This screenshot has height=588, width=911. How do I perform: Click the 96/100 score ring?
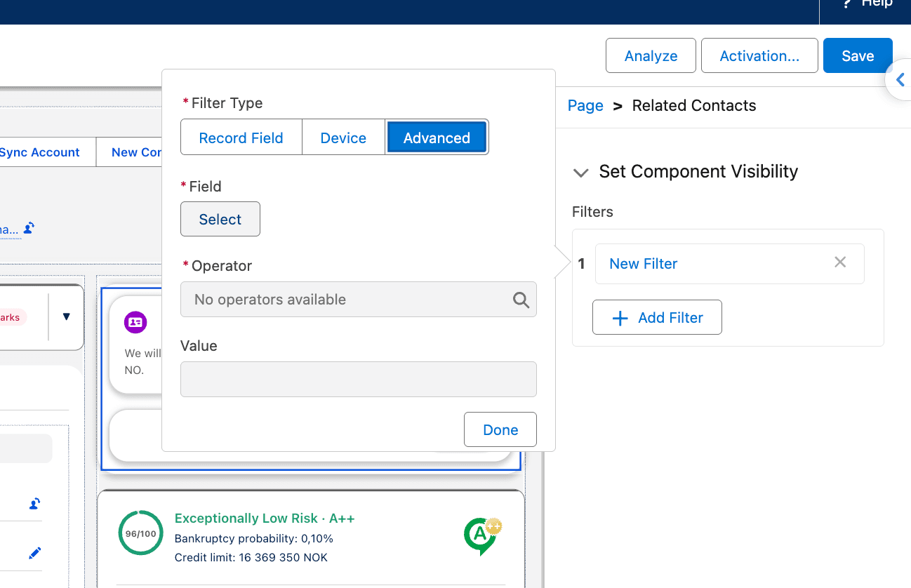(141, 533)
